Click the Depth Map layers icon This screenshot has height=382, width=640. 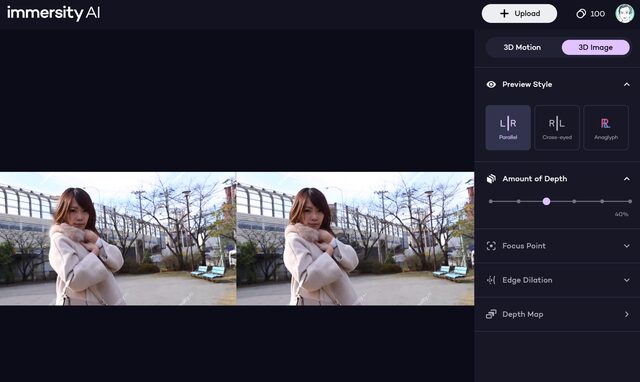(x=491, y=314)
